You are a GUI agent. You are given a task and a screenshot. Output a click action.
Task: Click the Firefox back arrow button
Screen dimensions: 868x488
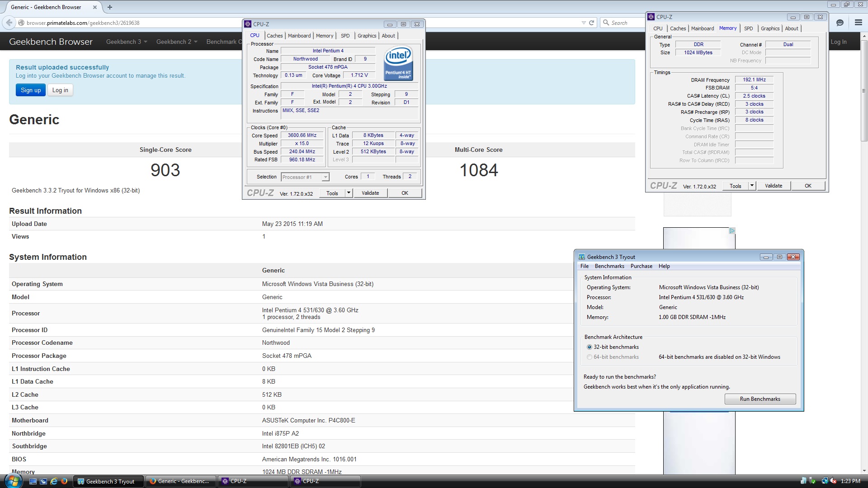pos(9,23)
